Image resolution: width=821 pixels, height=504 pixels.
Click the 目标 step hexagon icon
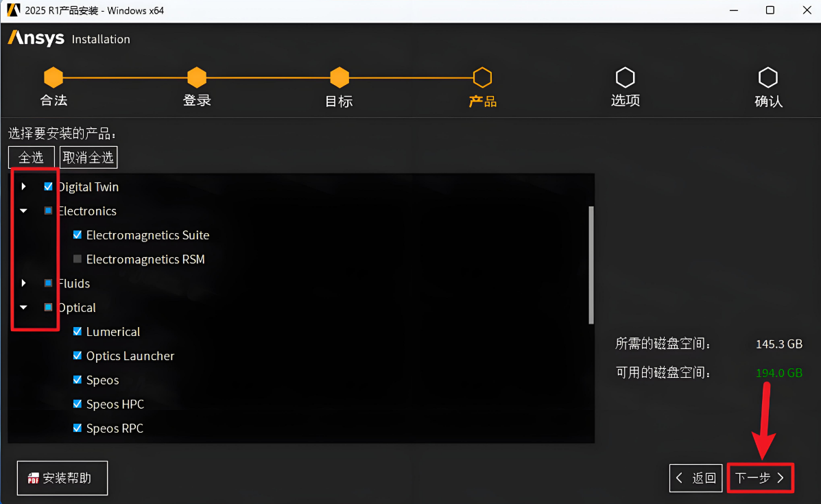point(340,77)
